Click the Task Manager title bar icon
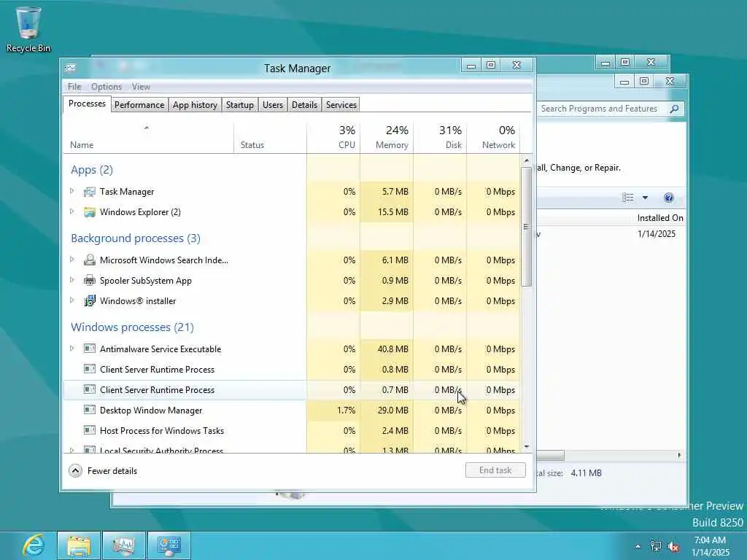The width and height of the screenshot is (747, 560). [x=71, y=68]
